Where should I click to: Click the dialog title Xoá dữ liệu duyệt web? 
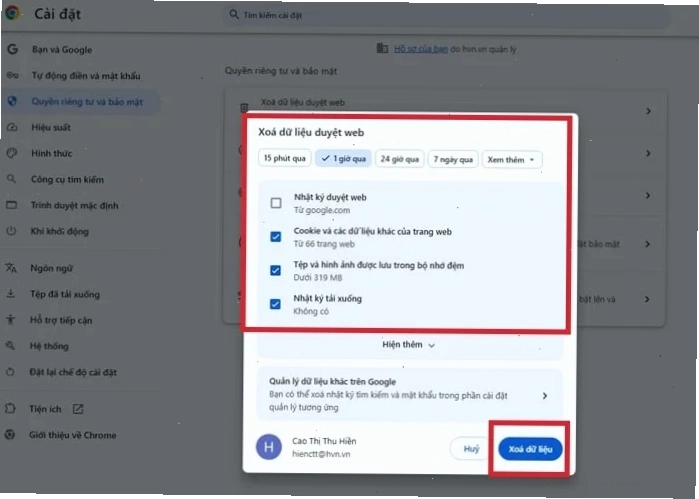311,132
